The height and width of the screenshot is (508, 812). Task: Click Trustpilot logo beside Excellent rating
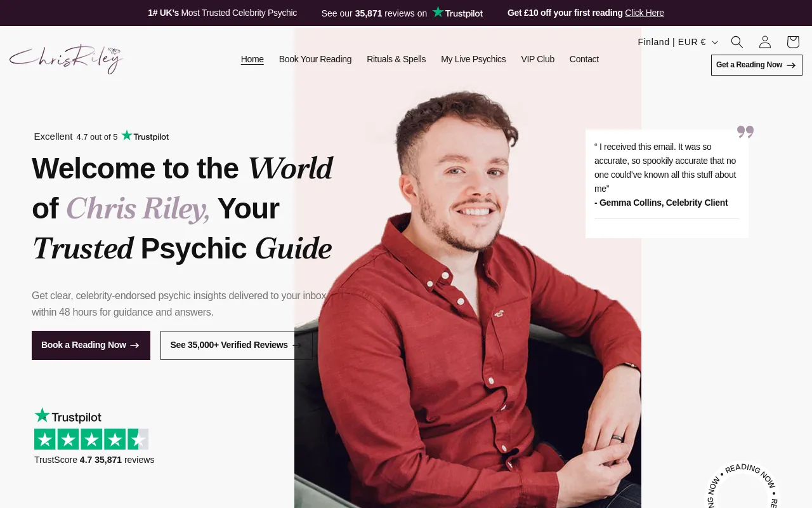145,136
